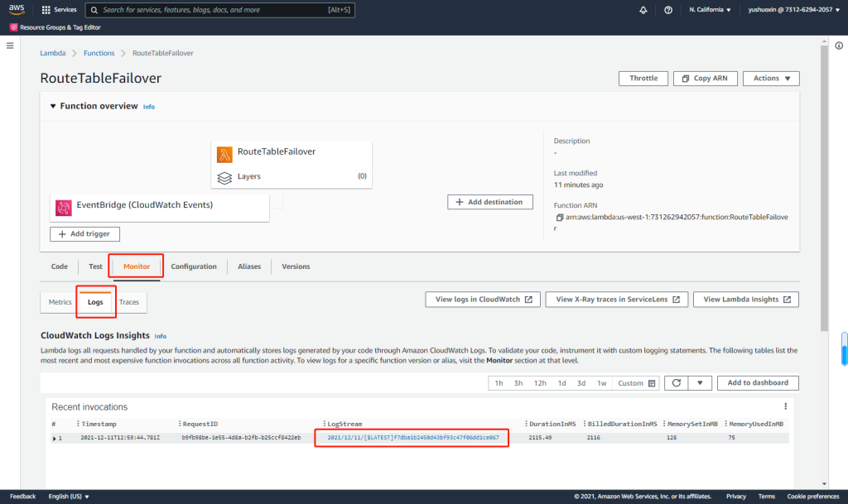Open the N. California region selector

(710, 10)
